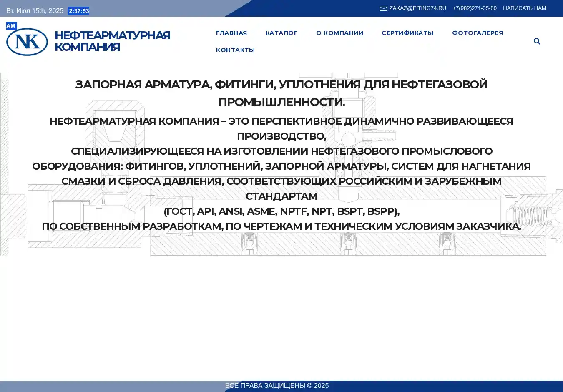Go to the ГЛАВНАЯ menu item

[x=231, y=33]
